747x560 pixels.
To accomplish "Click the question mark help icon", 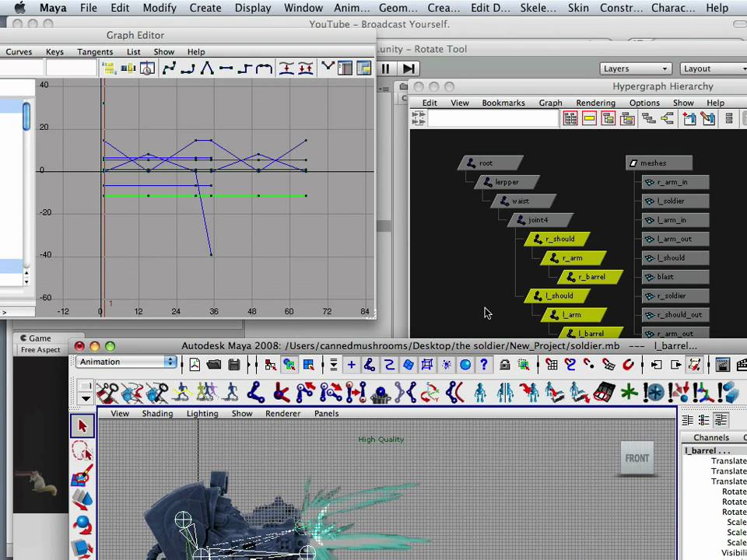I will 484,364.
